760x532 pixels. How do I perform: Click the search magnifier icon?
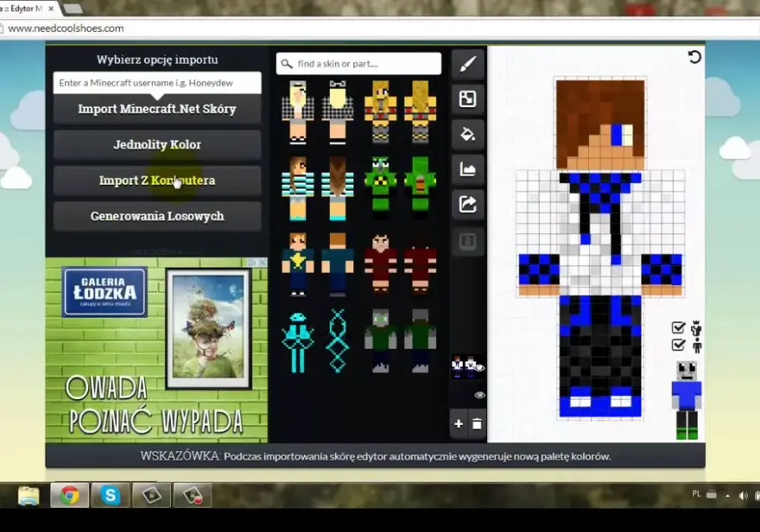[x=287, y=64]
